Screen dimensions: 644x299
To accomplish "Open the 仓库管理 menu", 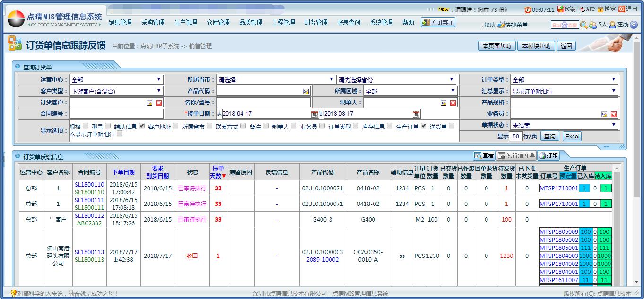I will tap(218, 22).
